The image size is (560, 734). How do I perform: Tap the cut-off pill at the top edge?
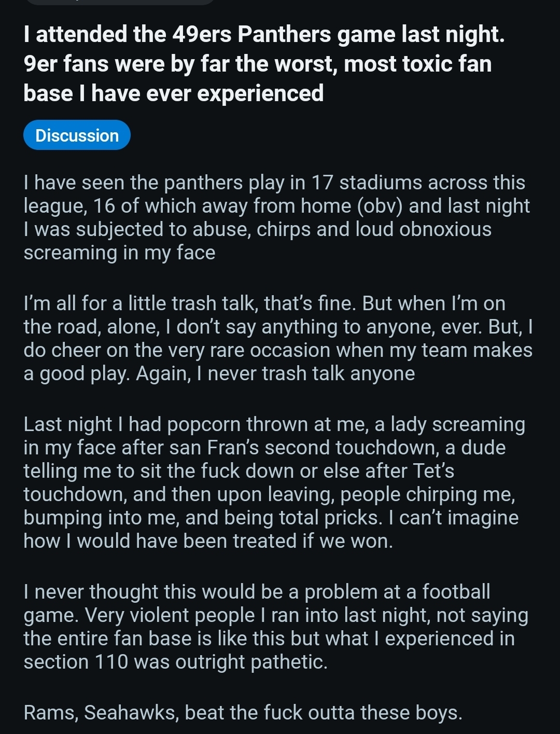click(119, 2)
